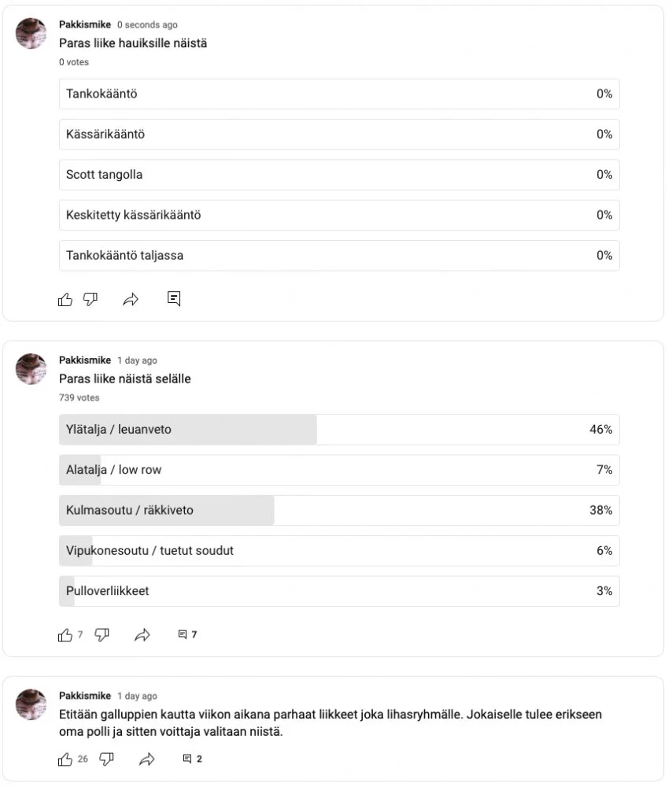Select Ylätalja / leuanveto poll option

339,430
